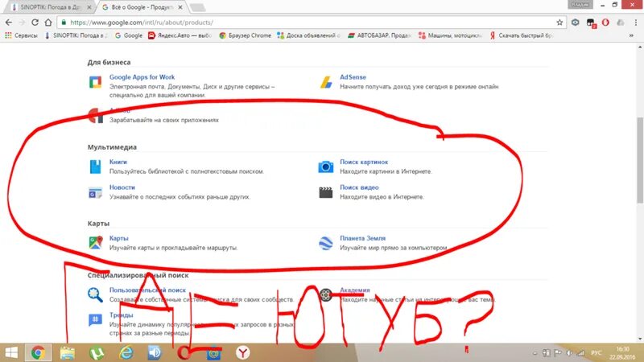
Task: Click the clapperboard video search icon
Action: coord(326,192)
